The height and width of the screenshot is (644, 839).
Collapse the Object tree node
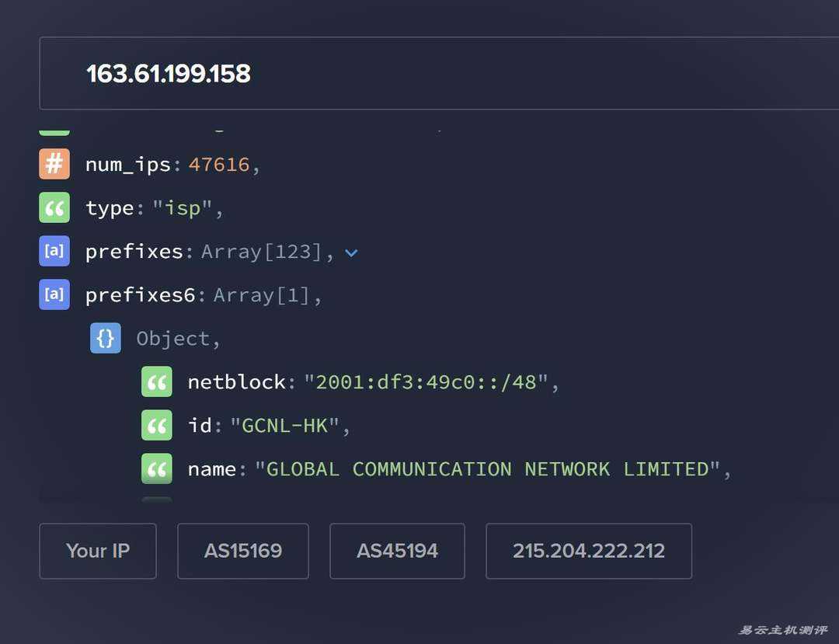172,339
